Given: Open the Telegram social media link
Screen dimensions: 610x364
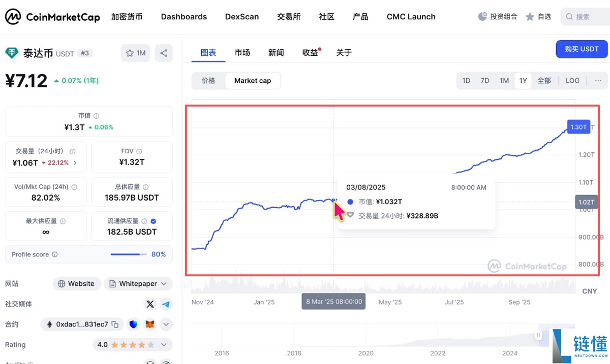Looking at the screenshot, I should (x=166, y=304).
